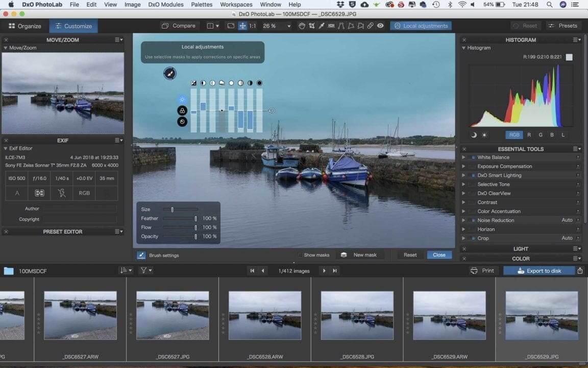Open the sort order dropdown
This screenshot has width=588, height=368.
tap(126, 270)
